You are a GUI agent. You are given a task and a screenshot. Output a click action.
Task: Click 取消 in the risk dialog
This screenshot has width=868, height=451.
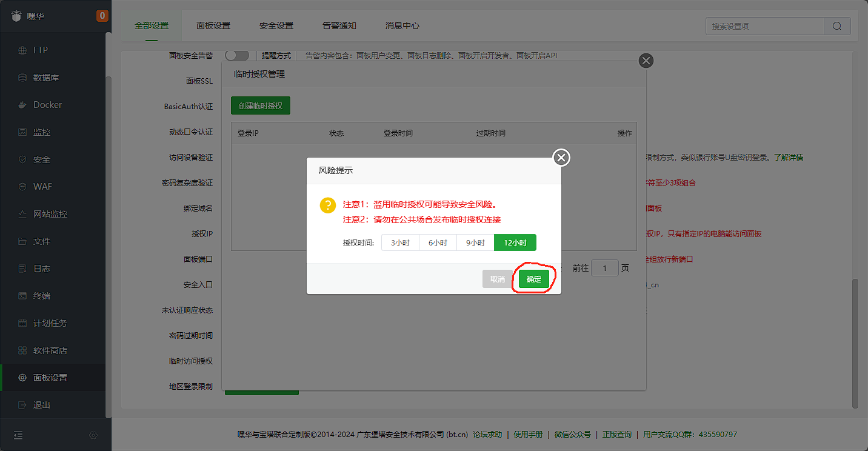pos(498,279)
